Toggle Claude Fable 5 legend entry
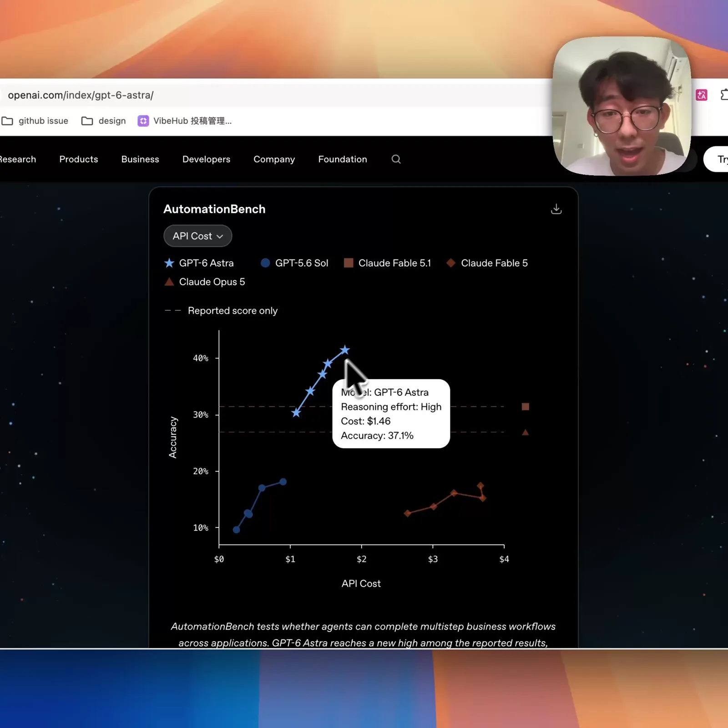Viewport: 728px width, 728px height. (487, 263)
